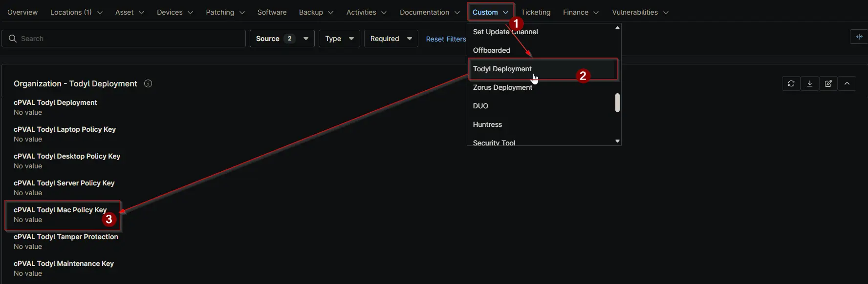Click the cPVAL Todyl Laptop Policy Key field
The image size is (868, 284).
(65, 134)
